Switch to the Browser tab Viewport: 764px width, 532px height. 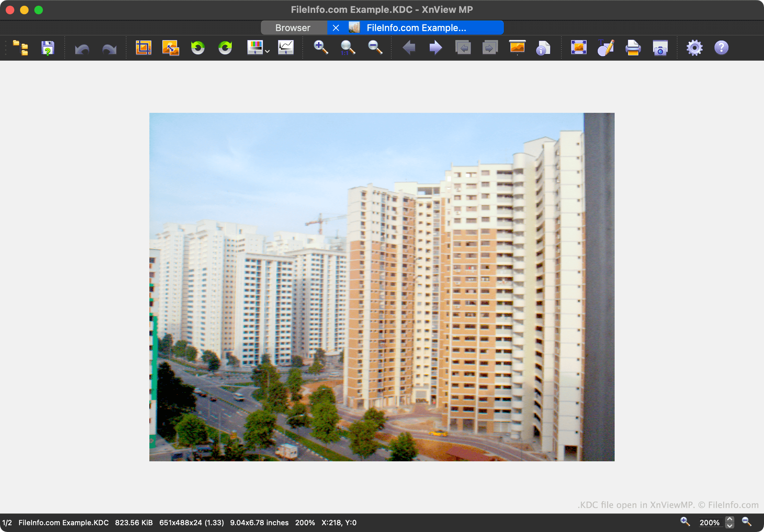[294, 28]
